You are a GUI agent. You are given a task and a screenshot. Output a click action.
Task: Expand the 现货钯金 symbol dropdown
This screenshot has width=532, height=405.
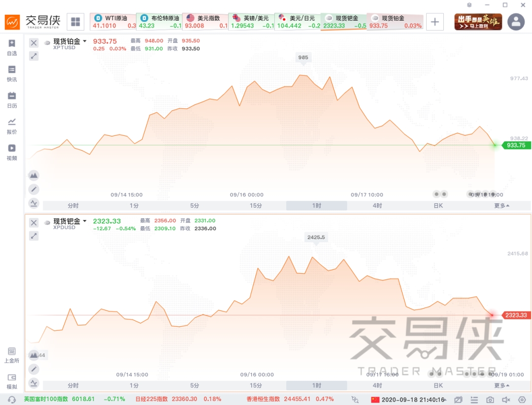coord(85,221)
